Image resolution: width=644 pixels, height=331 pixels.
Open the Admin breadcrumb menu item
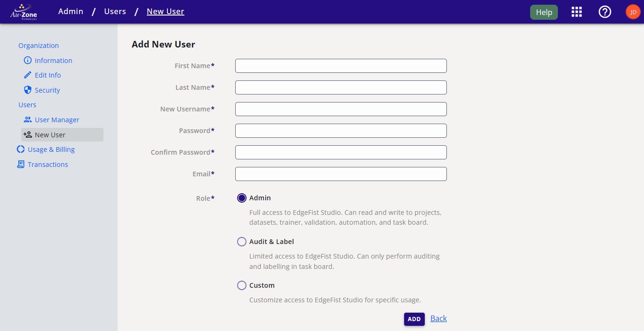tap(71, 11)
